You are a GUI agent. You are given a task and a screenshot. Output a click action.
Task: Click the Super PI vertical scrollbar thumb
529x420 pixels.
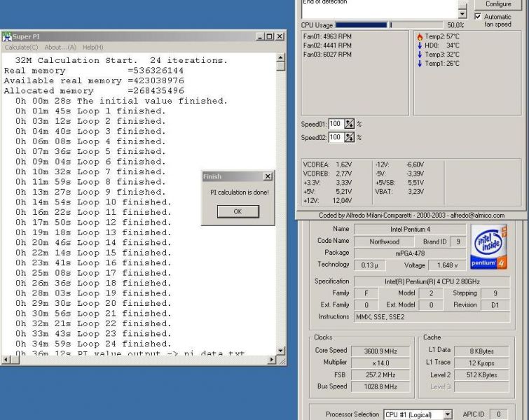(x=280, y=66)
